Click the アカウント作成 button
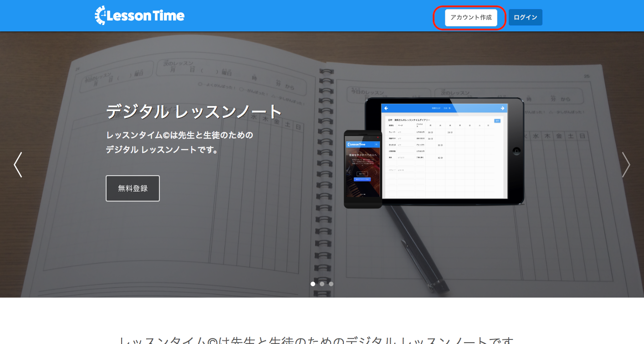Viewport: 644px width, 344px height. 471,18
